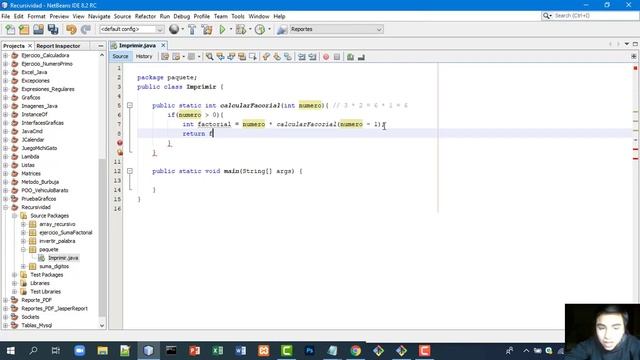Select the Sockets project
This screenshot has height=360, width=640.
(x=30, y=317)
